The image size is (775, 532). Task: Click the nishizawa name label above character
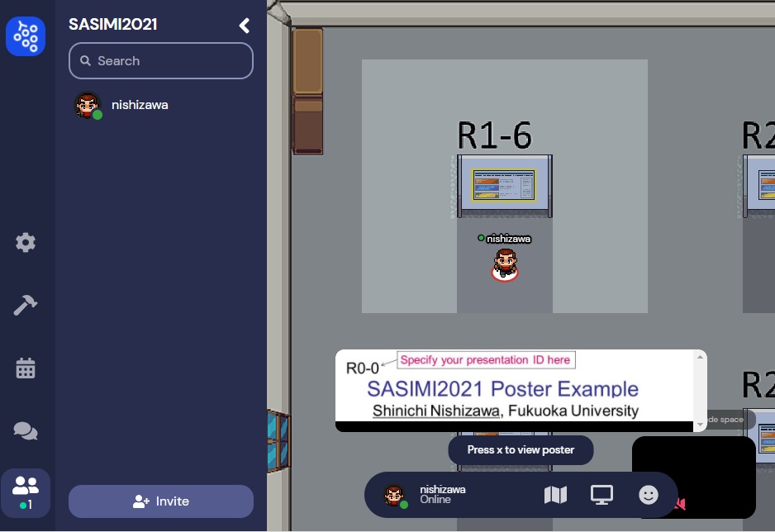(508, 239)
